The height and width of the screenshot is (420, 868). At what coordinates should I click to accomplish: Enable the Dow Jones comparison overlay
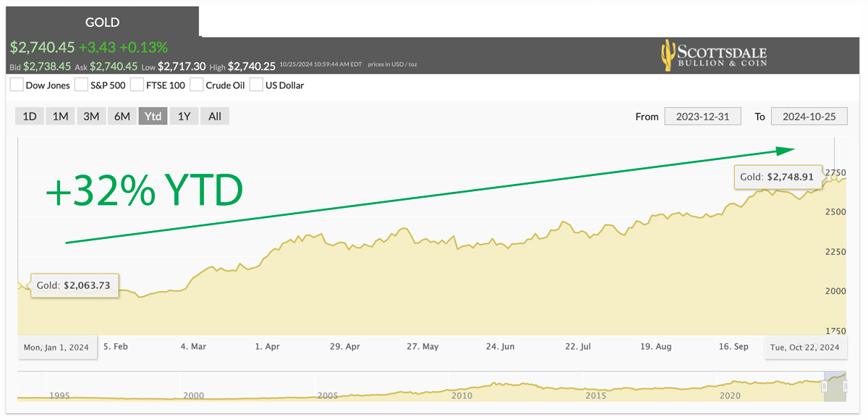[x=17, y=84]
